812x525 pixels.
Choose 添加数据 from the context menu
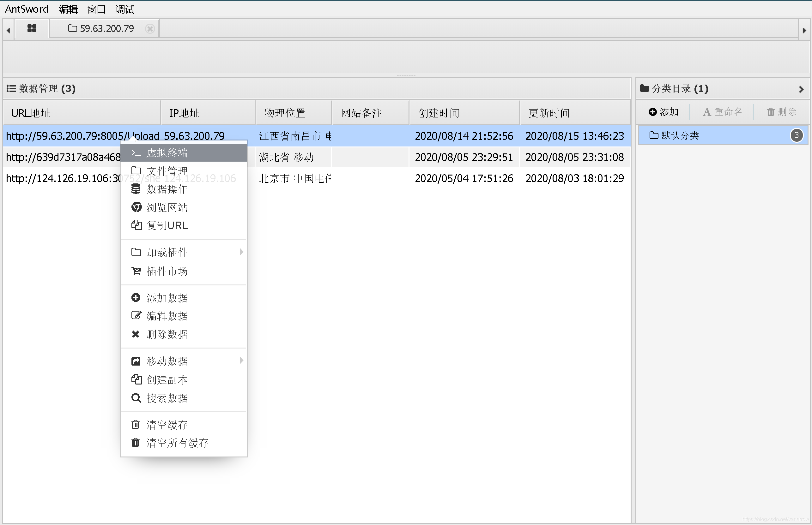[184, 298]
